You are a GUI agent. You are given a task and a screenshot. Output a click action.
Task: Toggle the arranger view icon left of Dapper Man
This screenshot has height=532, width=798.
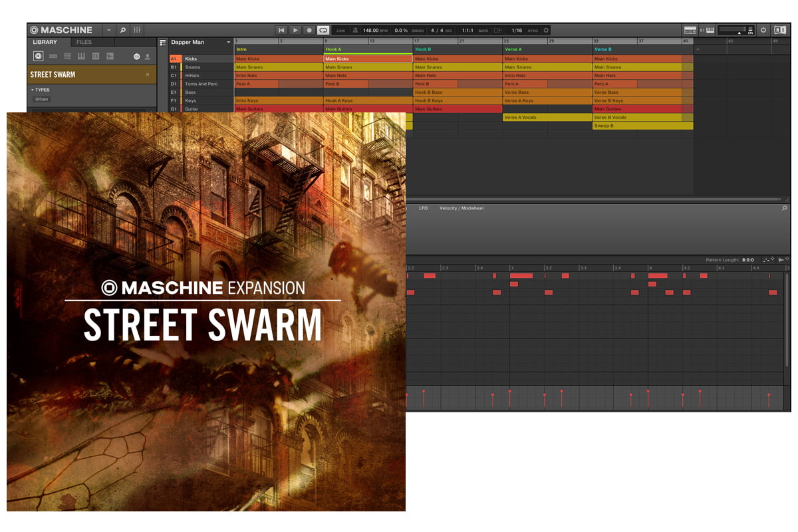click(162, 42)
